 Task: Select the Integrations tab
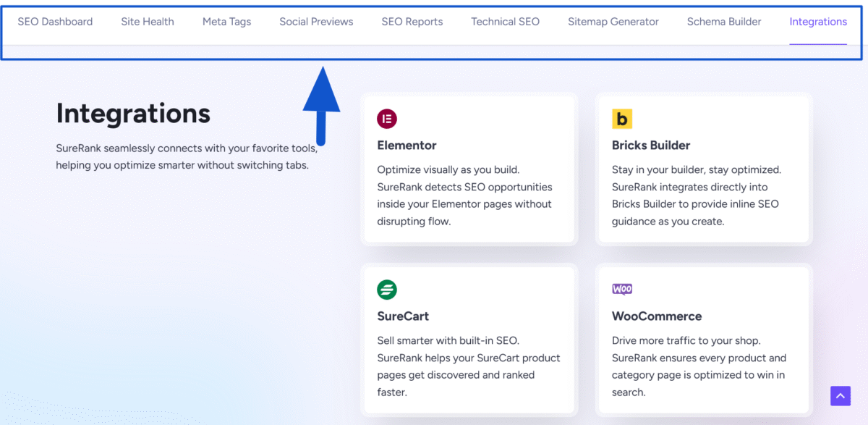(x=818, y=22)
